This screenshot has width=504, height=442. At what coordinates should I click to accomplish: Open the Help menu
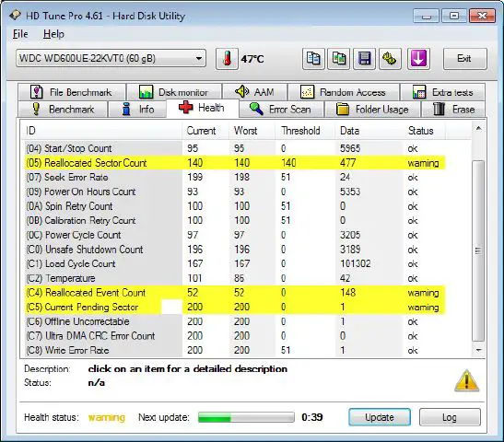53,34
